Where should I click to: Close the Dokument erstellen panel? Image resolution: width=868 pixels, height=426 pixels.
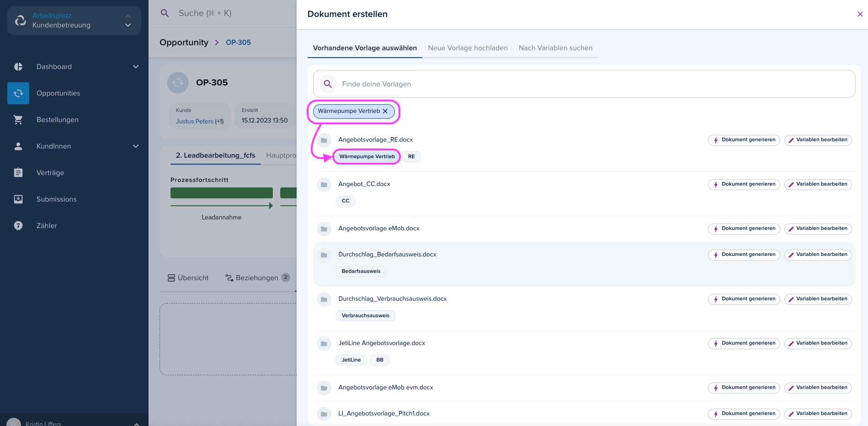(x=860, y=14)
